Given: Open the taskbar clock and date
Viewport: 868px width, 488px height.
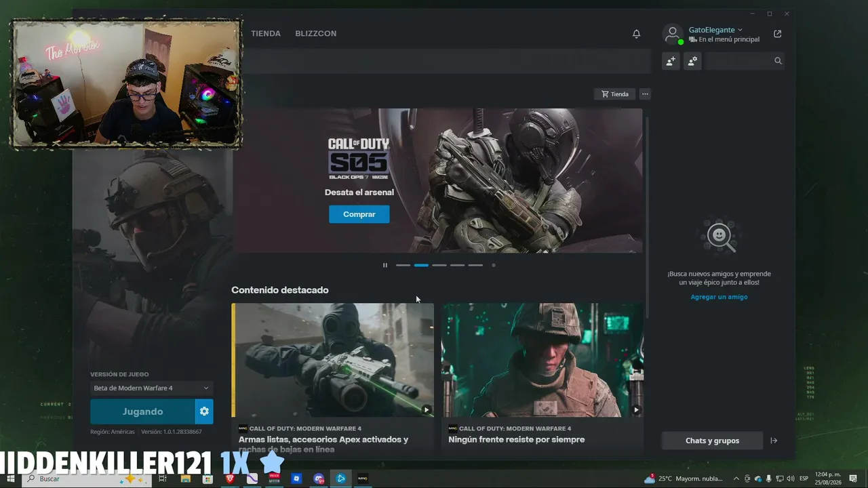Looking at the screenshot, I should pos(828,479).
